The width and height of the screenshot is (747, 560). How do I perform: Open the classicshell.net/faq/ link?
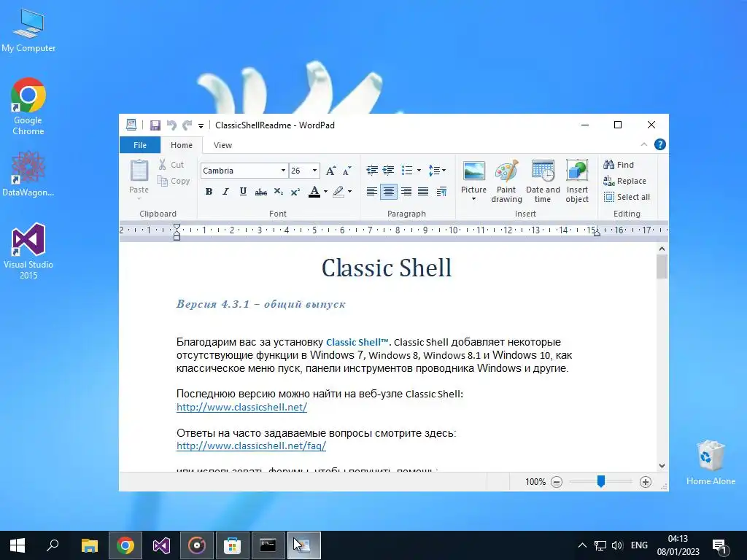(x=251, y=446)
